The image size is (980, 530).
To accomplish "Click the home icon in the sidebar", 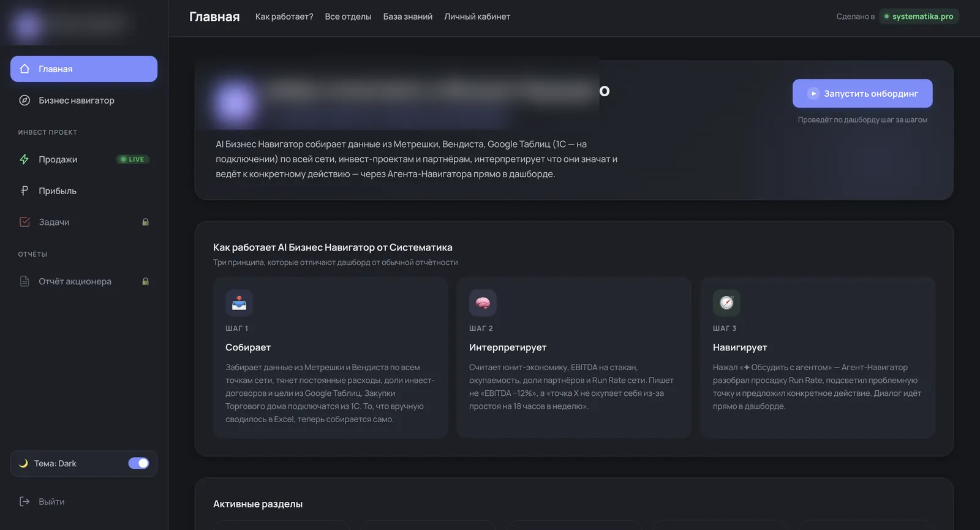I will pyautogui.click(x=24, y=69).
